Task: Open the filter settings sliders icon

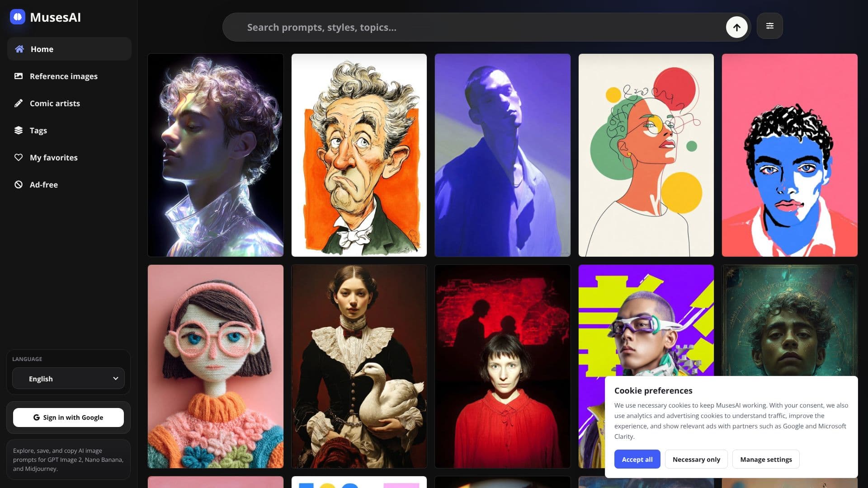Action: (769, 26)
